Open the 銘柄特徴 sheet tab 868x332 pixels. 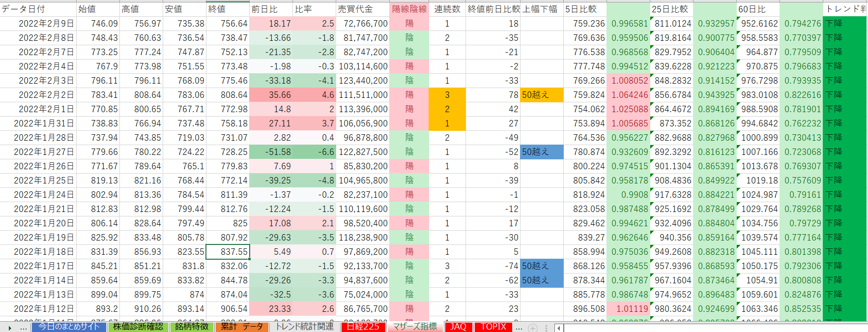[192, 327]
